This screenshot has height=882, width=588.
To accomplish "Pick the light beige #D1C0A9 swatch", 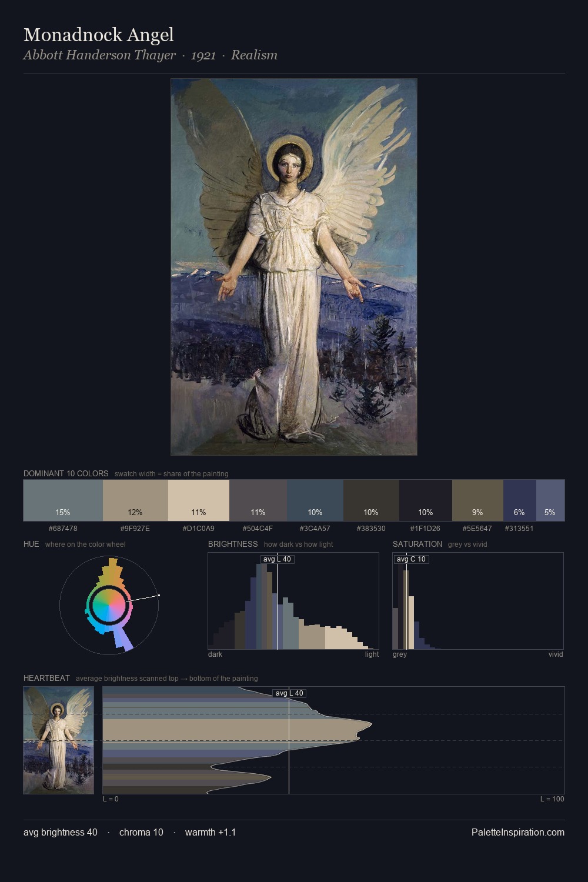I will [x=199, y=500].
